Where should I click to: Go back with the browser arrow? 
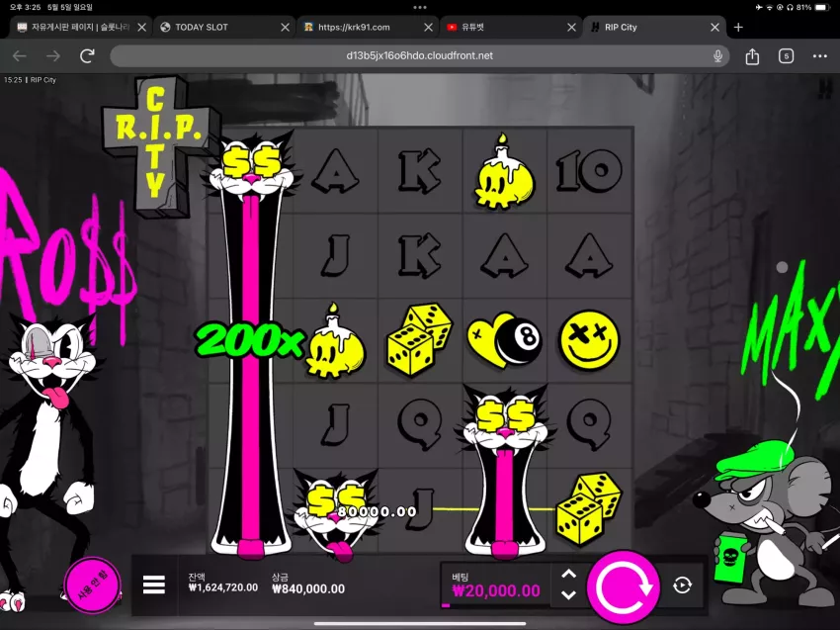pyautogui.click(x=20, y=55)
